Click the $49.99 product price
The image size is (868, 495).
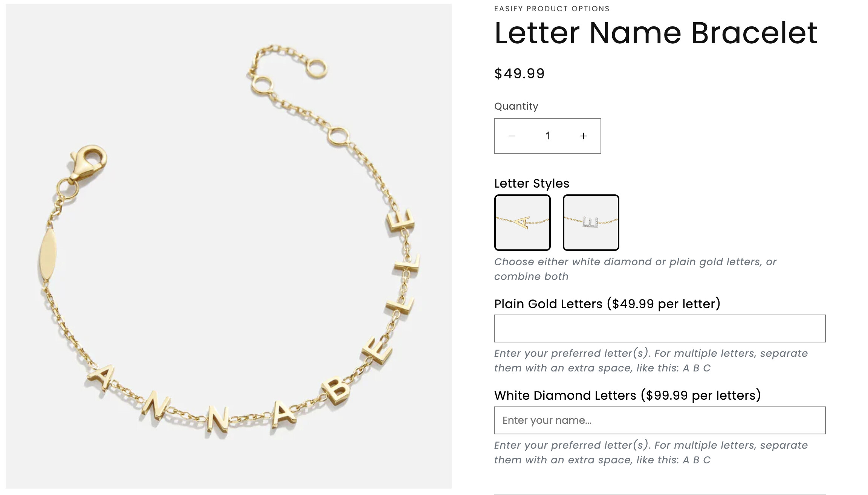pyautogui.click(x=519, y=73)
